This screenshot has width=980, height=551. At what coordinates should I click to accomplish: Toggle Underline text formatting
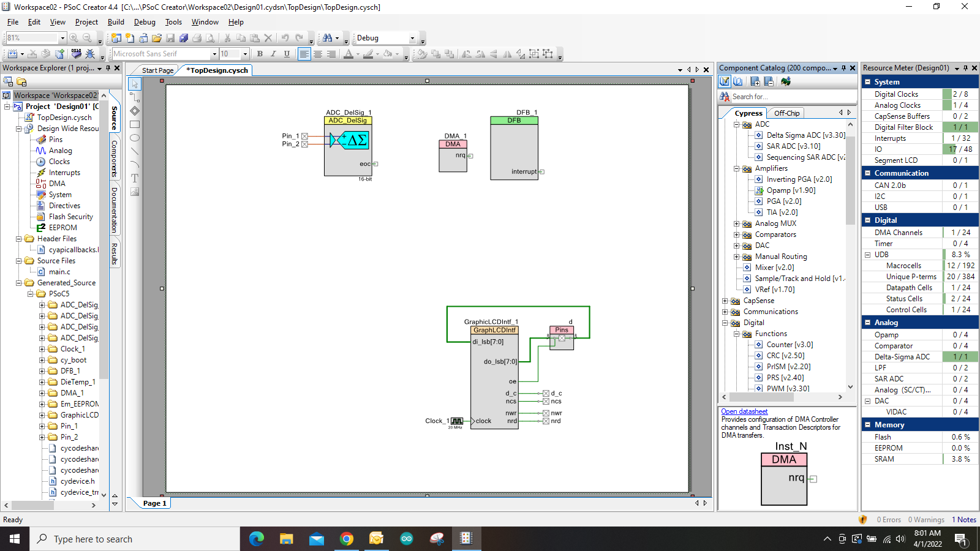(x=287, y=54)
